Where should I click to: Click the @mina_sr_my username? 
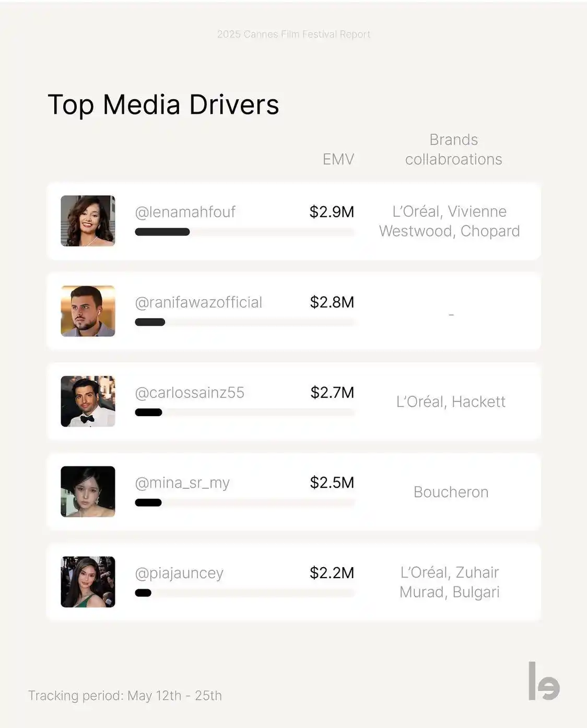pos(182,483)
